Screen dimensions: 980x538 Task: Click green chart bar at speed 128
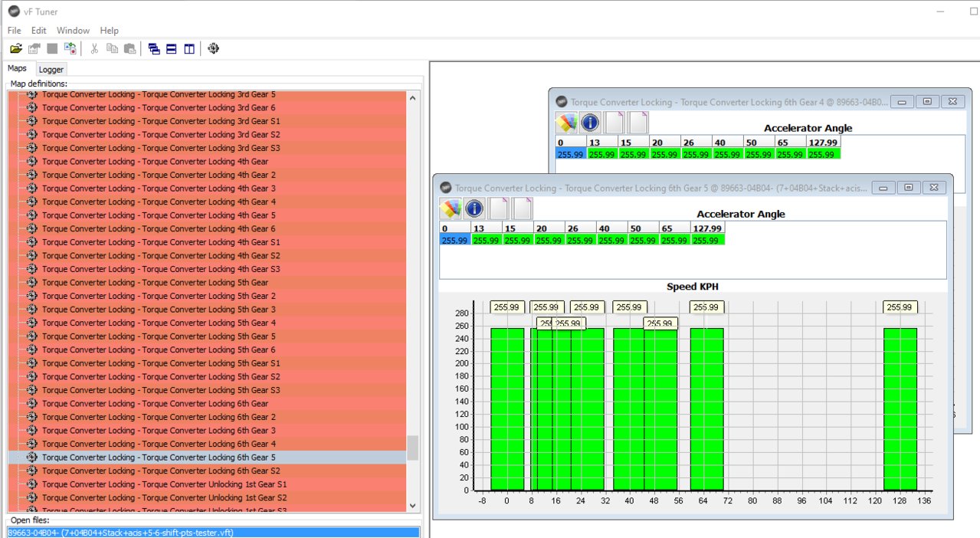[x=900, y=409]
